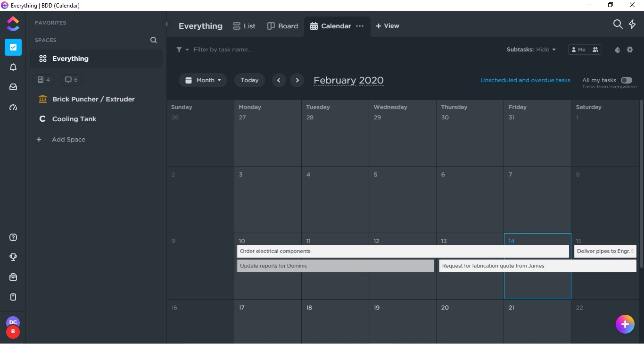Toggle the Me filter button
This screenshot has height=344, width=644.
point(578,50)
